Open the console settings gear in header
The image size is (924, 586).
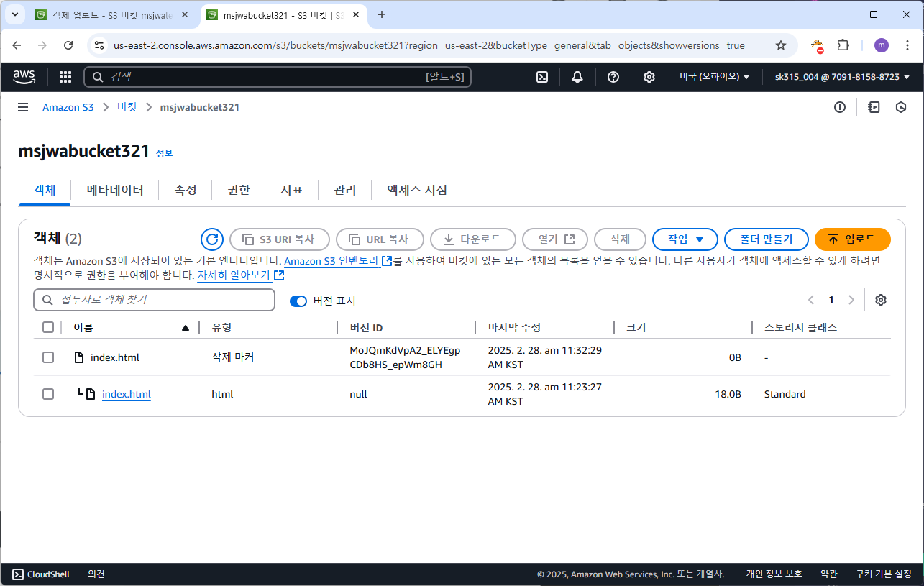click(649, 77)
